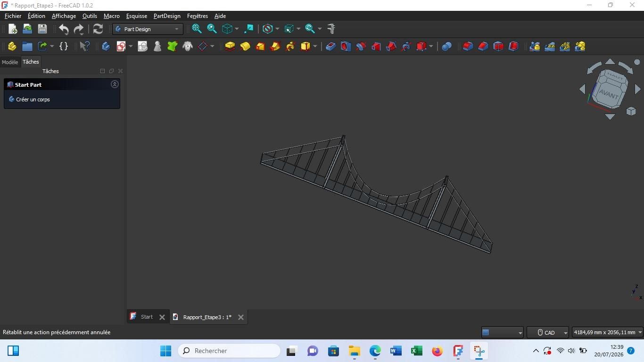Open the CAD navigation style dropdown
This screenshot has height=362, width=644.
547,332
